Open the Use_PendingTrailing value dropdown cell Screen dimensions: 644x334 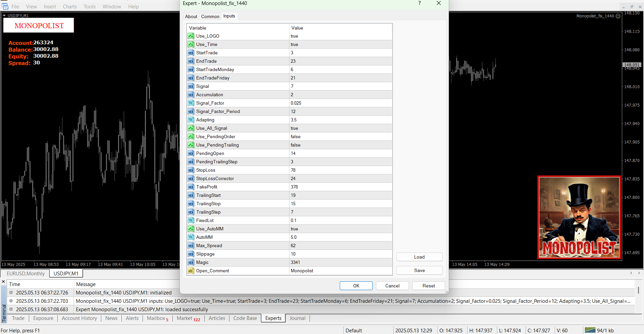340,145
